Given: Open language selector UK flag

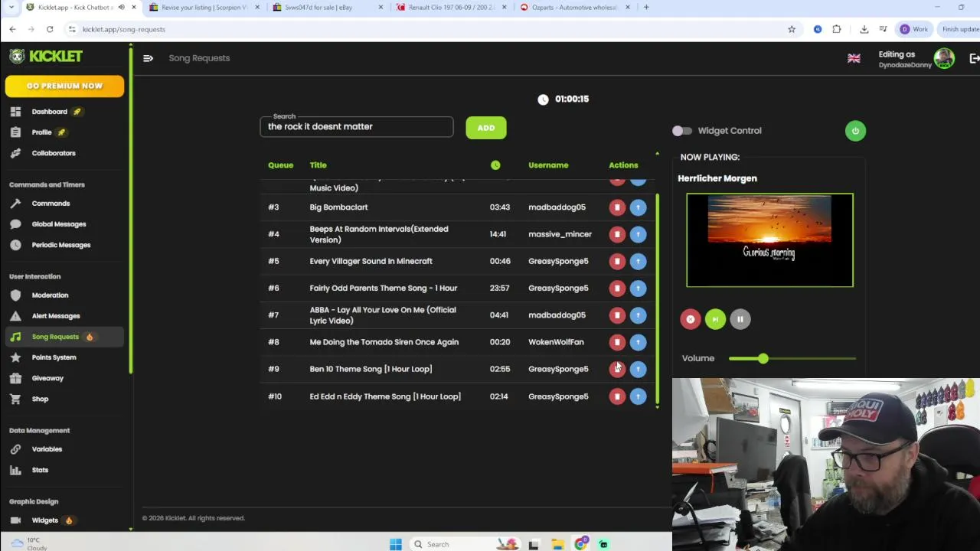Looking at the screenshot, I should pyautogui.click(x=854, y=58).
